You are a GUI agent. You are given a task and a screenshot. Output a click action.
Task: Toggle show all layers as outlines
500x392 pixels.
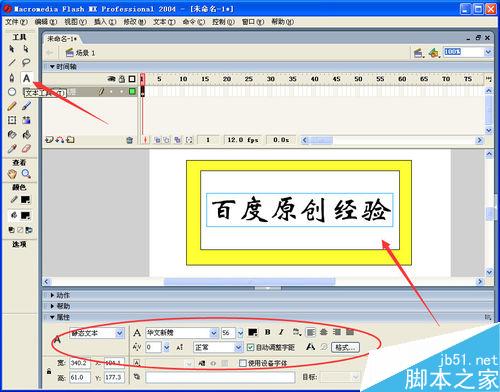pos(132,79)
